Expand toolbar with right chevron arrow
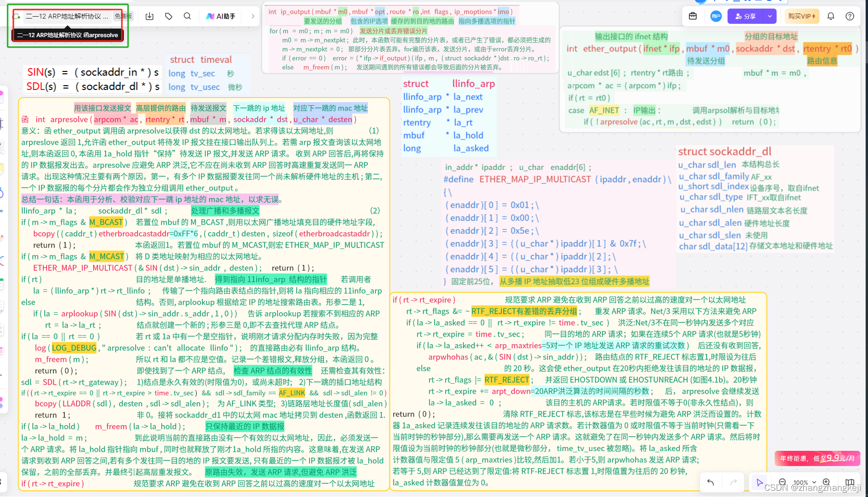Image resolution: width=868 pixels, height=497 pixels. click(x=253, y=16)
